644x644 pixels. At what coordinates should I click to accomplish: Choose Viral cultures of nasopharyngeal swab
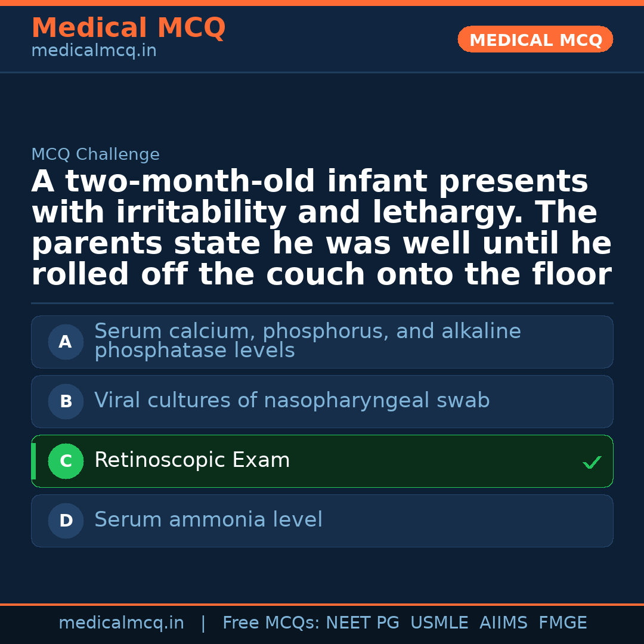click(x=292, y=401)
